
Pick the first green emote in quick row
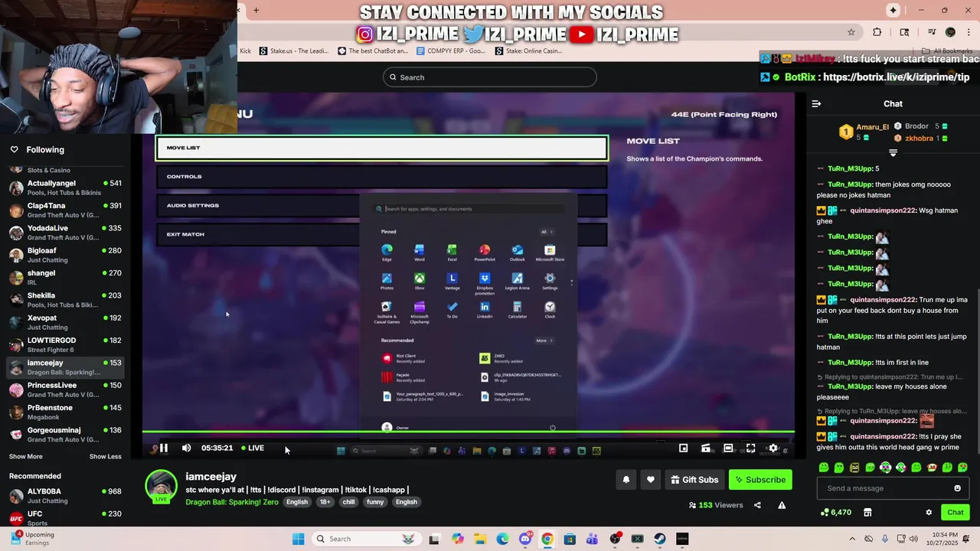click(x=824, y=468)
